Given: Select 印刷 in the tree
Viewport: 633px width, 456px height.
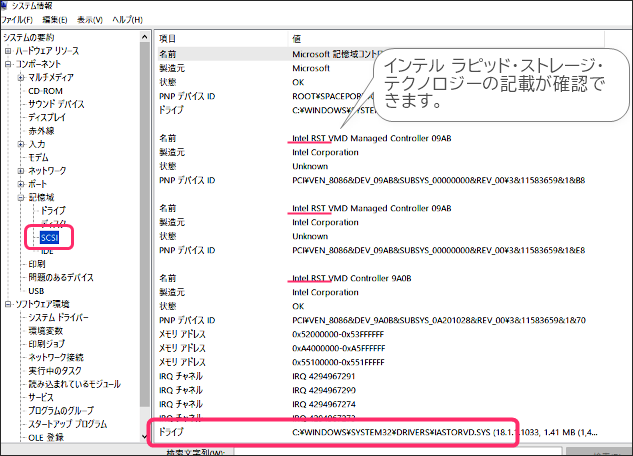Looking at the screenshot, I should click(x=37, y=264).
